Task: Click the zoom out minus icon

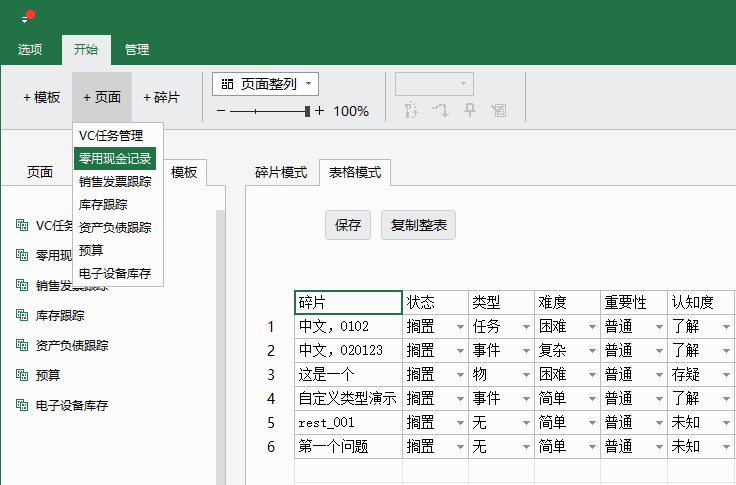Action: click(220, 111)
